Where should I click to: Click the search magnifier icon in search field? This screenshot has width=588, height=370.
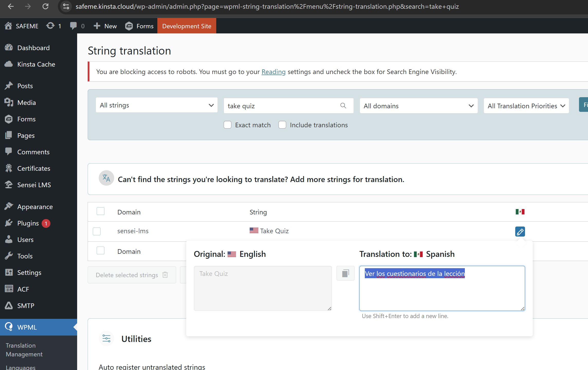click(x=343, y=106)
